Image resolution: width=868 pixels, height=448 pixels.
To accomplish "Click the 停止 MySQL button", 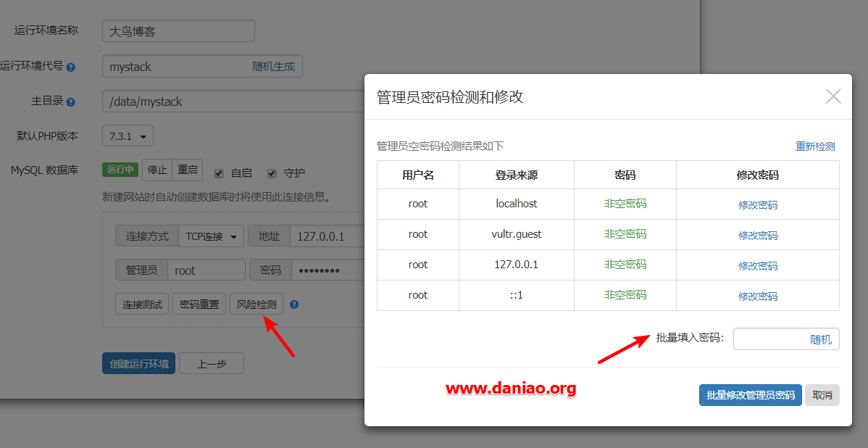I will click(157, 170).
